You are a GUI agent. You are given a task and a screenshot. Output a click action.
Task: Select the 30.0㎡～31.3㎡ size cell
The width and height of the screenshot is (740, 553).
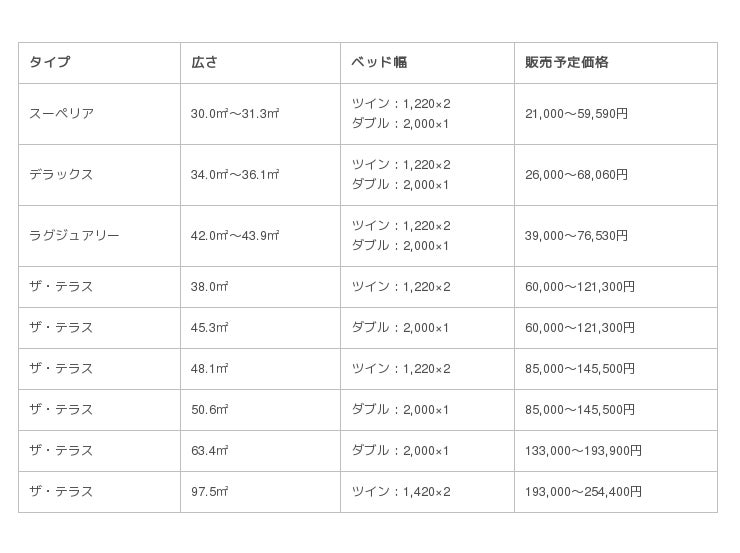click(x=235, y=114)
